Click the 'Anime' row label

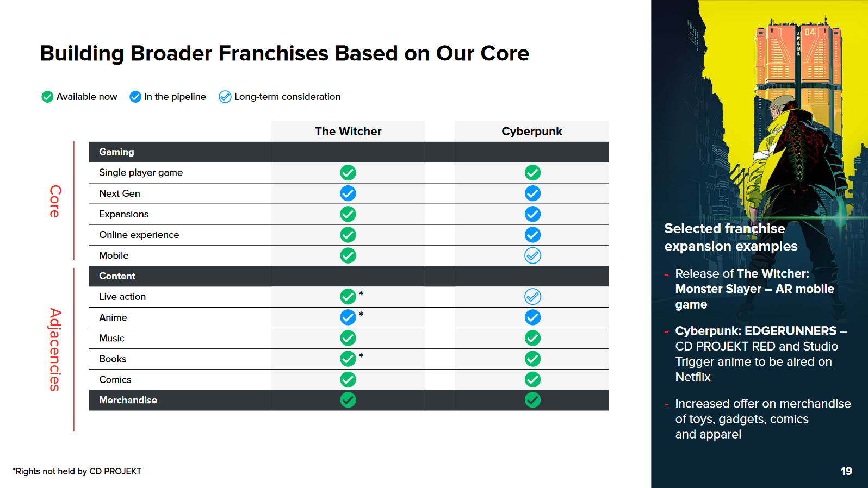113,317
